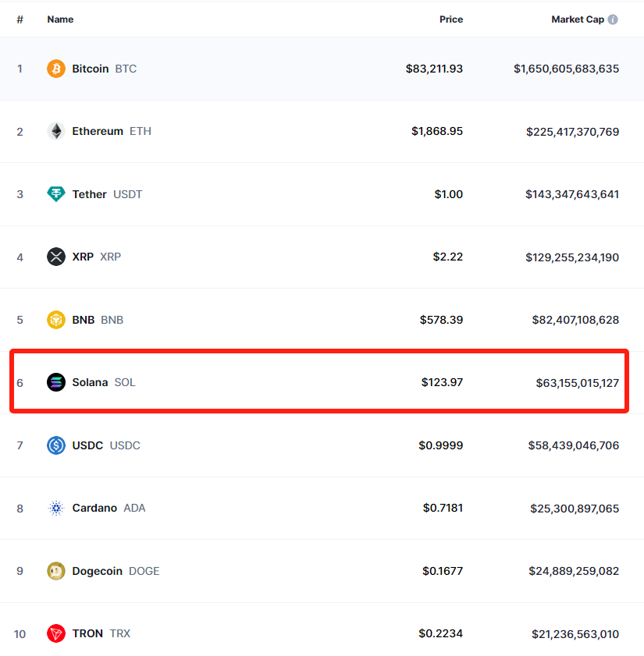Sort by the Name column header
Viewport: 644px width, 656px height.
pyautogui.click(x=60, y=20)
